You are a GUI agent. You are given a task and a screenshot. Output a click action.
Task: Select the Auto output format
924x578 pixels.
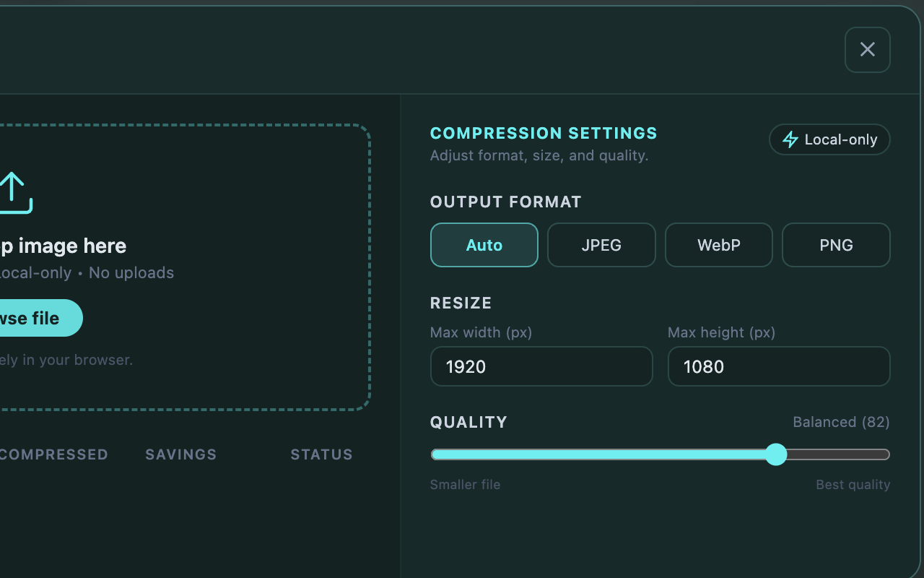(484, 245)
